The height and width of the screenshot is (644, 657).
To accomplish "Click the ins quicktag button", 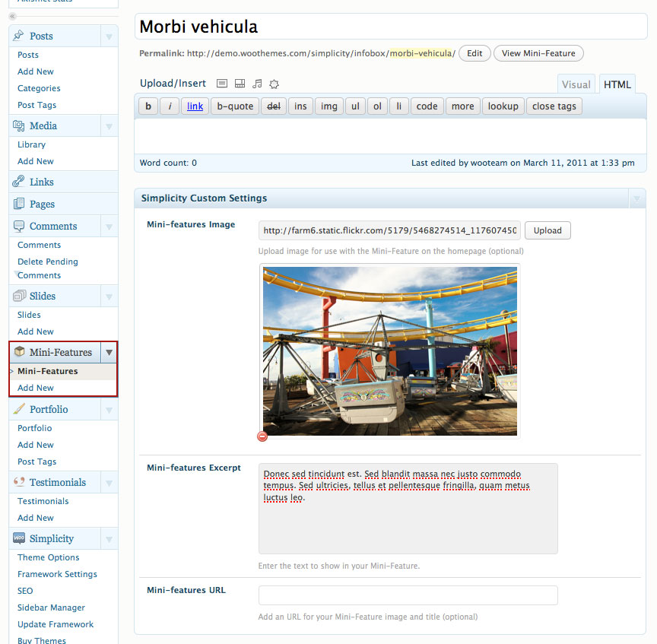I will click(300, 106).
